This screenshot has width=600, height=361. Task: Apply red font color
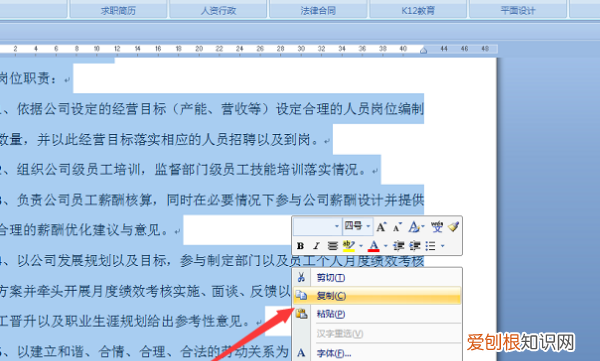click(x=373, y=246)
